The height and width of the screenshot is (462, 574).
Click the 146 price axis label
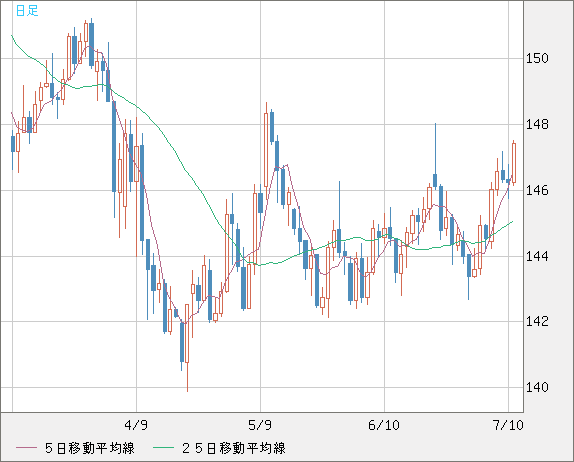pos(537,190)
